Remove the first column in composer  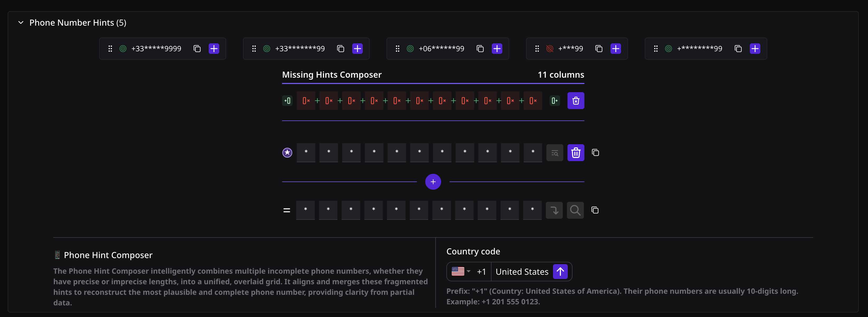(x=306, y=100)
